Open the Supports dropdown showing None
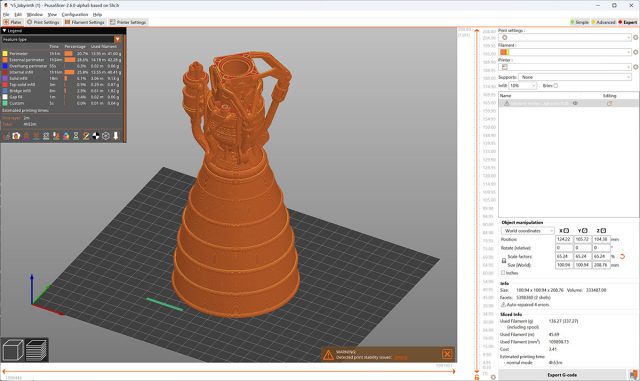 click(x=575, y=77)
